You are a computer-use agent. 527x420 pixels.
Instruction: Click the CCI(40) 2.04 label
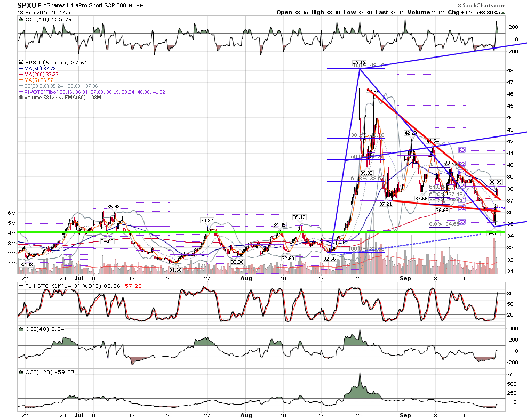(45, 329)
